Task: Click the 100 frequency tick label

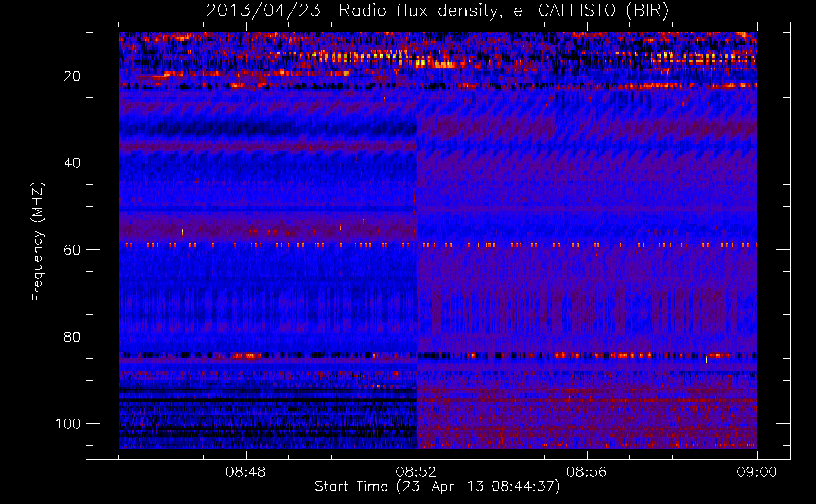Action: (x=68, y=424)
